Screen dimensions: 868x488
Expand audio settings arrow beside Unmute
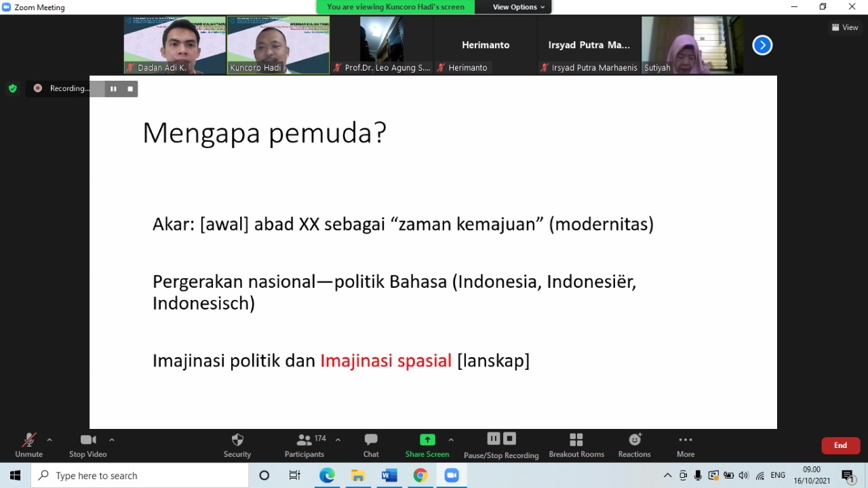[x=50, y=440]
